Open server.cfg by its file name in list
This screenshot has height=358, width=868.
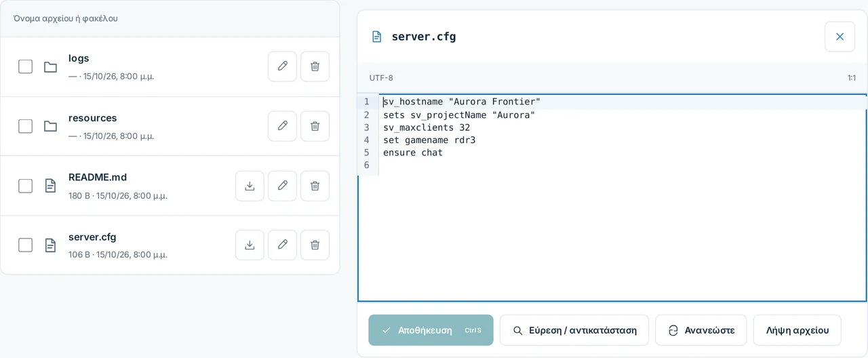point(92,237)
